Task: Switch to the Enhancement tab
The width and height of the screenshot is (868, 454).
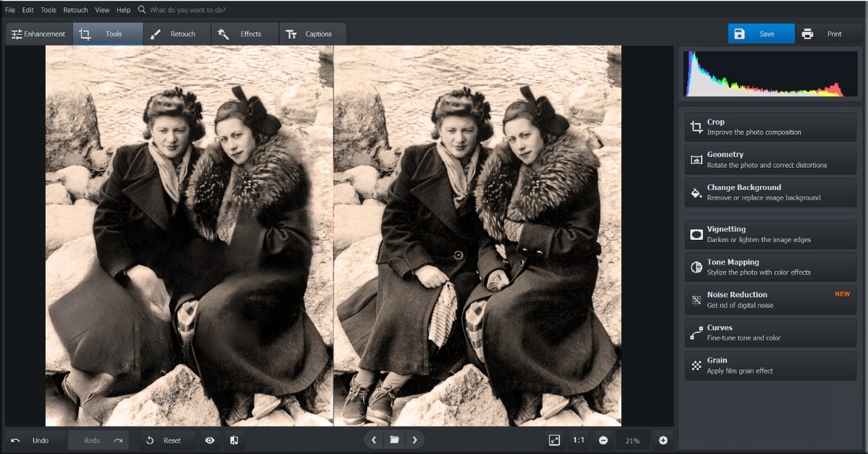Action: pyautogui.click(x=38, y=34)
